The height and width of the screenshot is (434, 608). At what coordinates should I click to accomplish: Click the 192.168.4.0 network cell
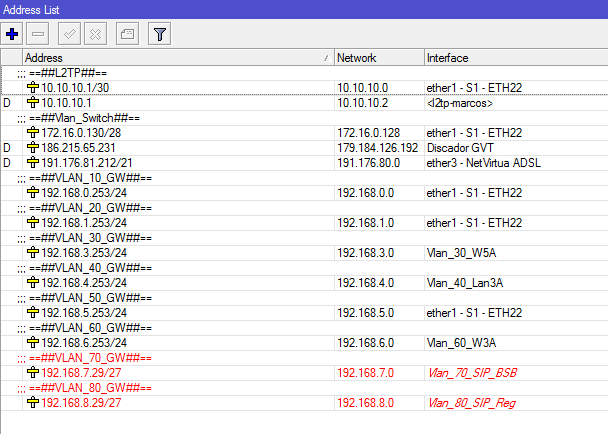click(x=369, y=282)
